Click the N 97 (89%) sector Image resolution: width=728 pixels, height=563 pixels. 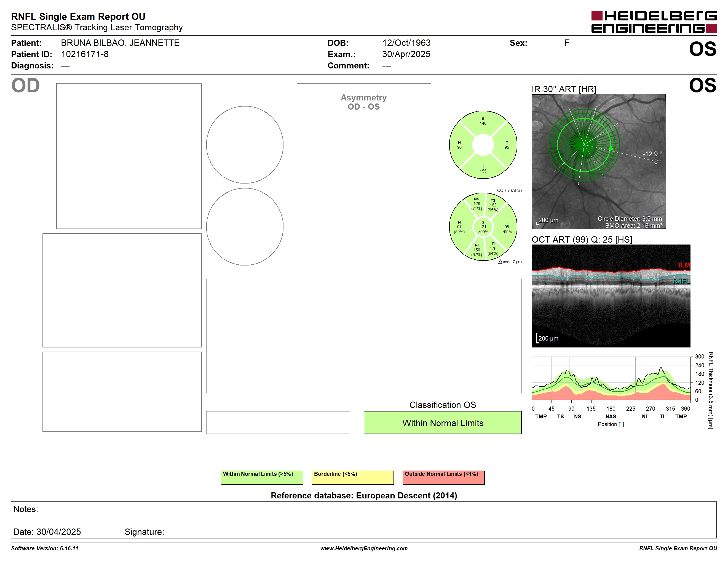click(459, 227)
